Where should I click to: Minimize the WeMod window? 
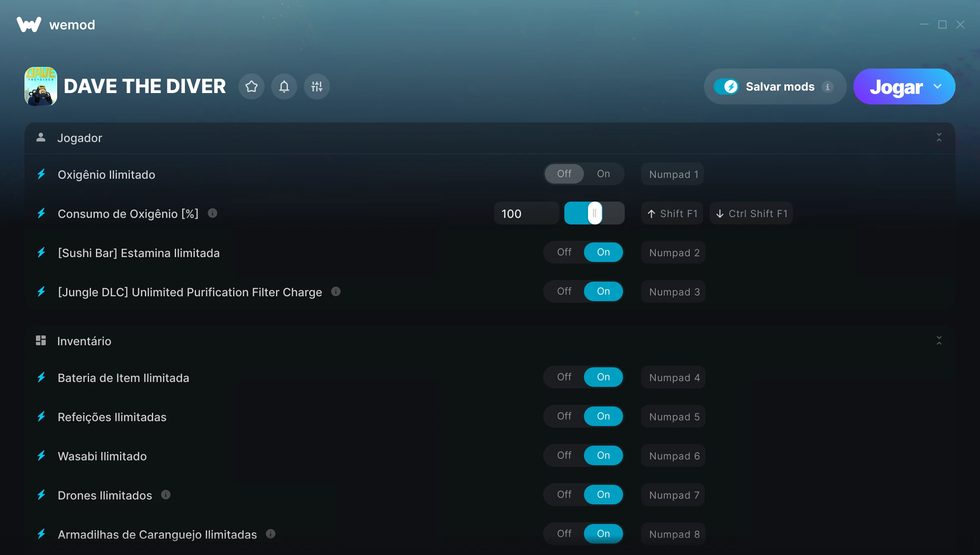click(x=924, y=24)
